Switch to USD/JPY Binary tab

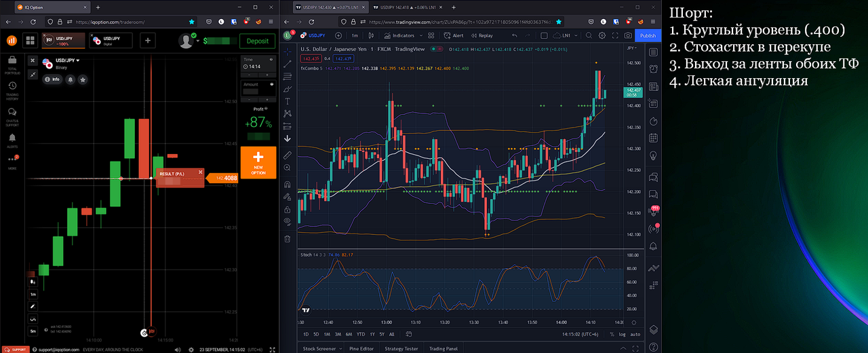(x=63, y=41)
